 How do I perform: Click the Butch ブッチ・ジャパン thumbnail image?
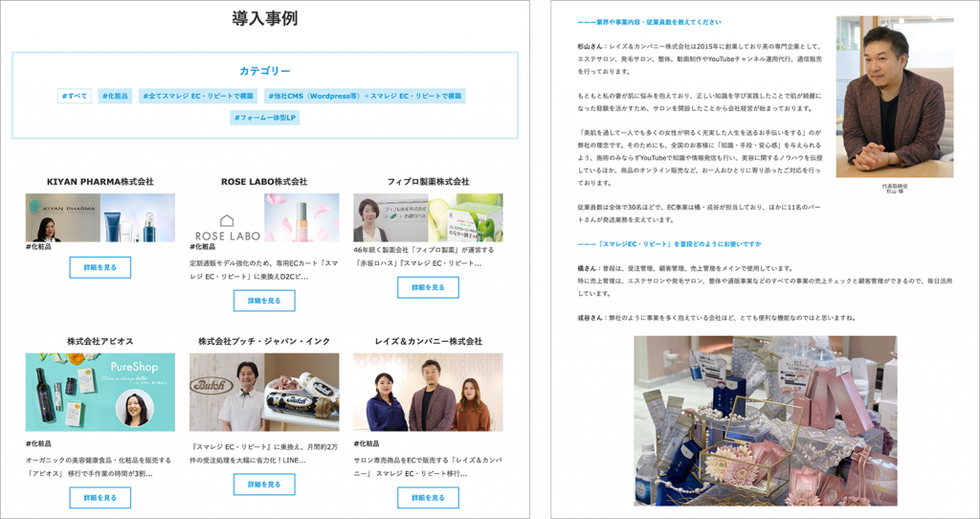click(264, 392)
